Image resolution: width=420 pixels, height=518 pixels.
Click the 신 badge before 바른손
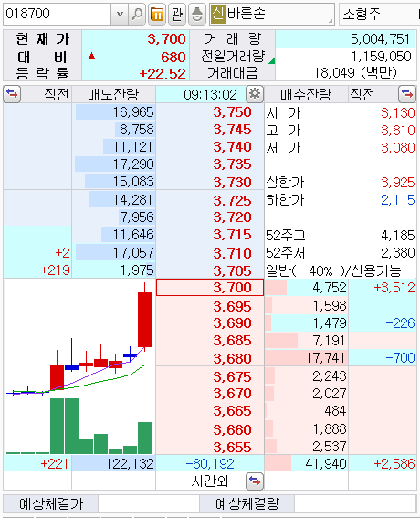point(218,14)
